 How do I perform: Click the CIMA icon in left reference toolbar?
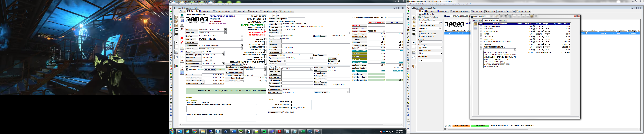(x=182, y=65)
